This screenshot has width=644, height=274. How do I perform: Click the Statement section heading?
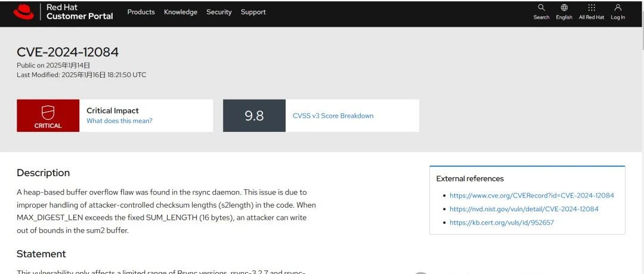(41, 254)
